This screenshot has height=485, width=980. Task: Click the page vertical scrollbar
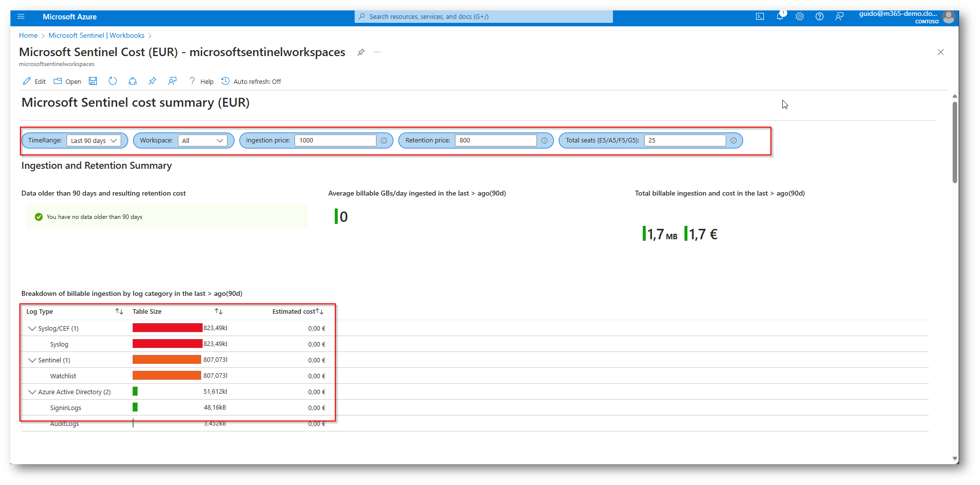[955, 142]
